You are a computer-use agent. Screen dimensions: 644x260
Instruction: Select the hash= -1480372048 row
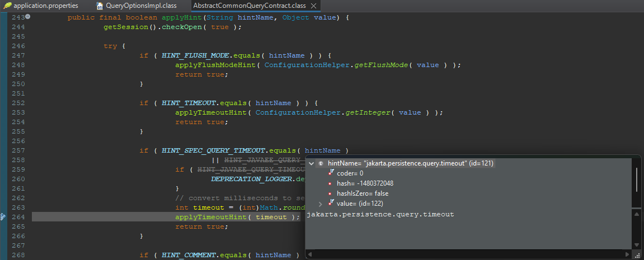365,183
